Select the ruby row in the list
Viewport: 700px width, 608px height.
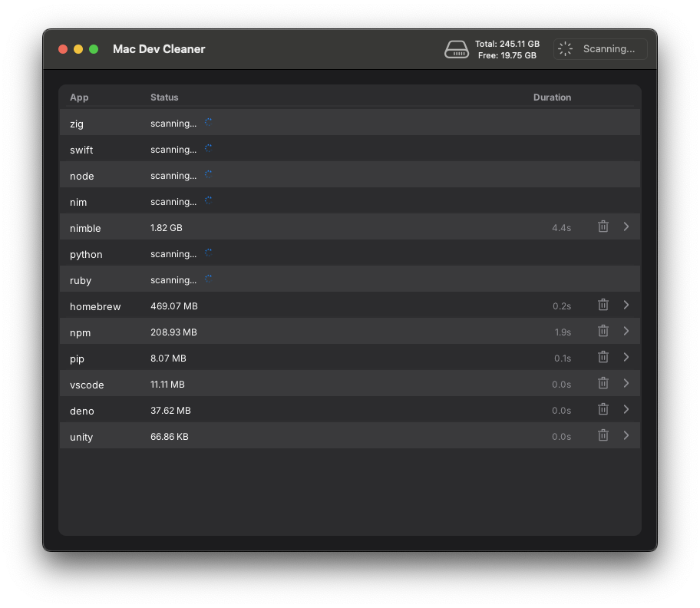307,279
